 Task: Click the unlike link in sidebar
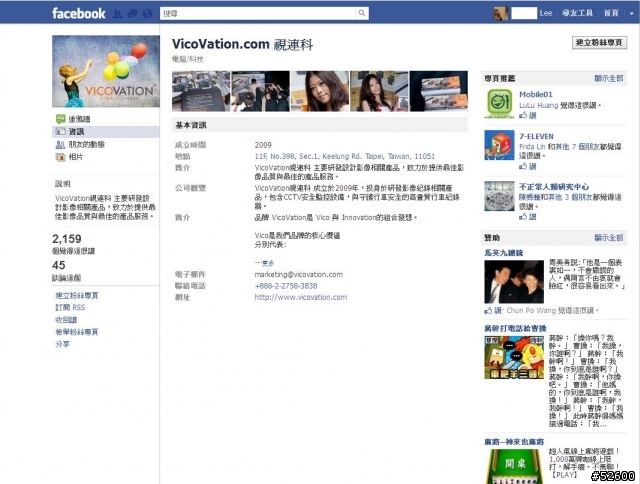coord(66,320)
